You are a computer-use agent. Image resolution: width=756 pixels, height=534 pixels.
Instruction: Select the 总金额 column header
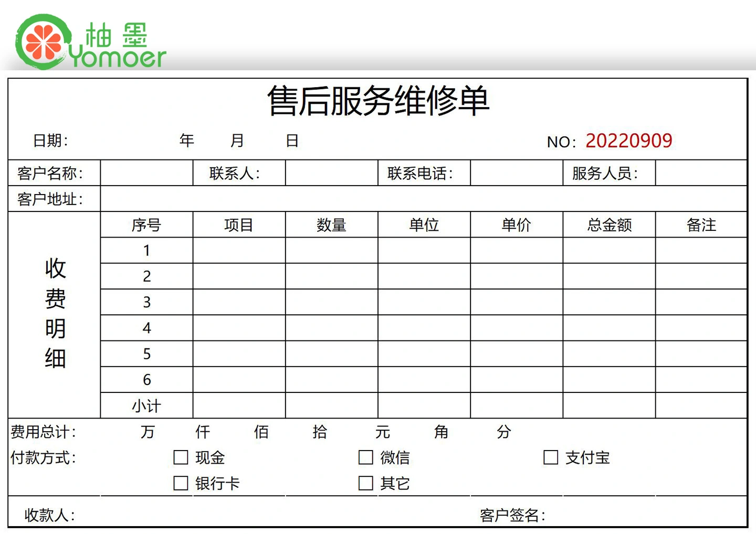pos(609,225)
